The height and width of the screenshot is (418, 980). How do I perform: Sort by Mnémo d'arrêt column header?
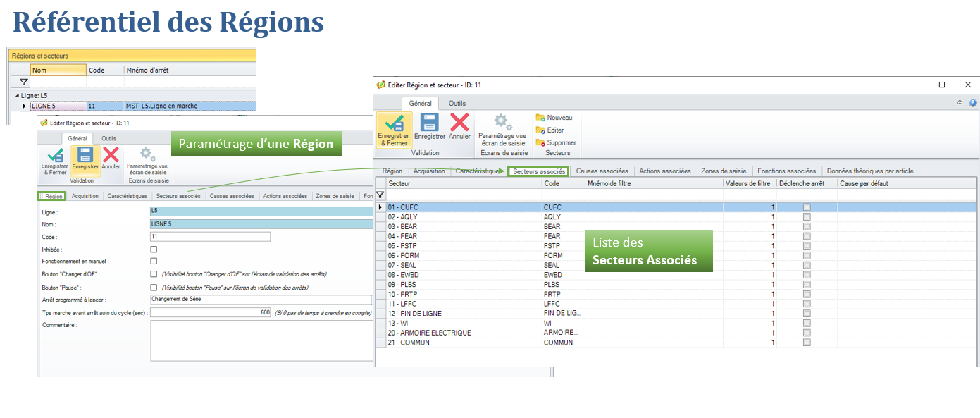click(x=189, y=70)
